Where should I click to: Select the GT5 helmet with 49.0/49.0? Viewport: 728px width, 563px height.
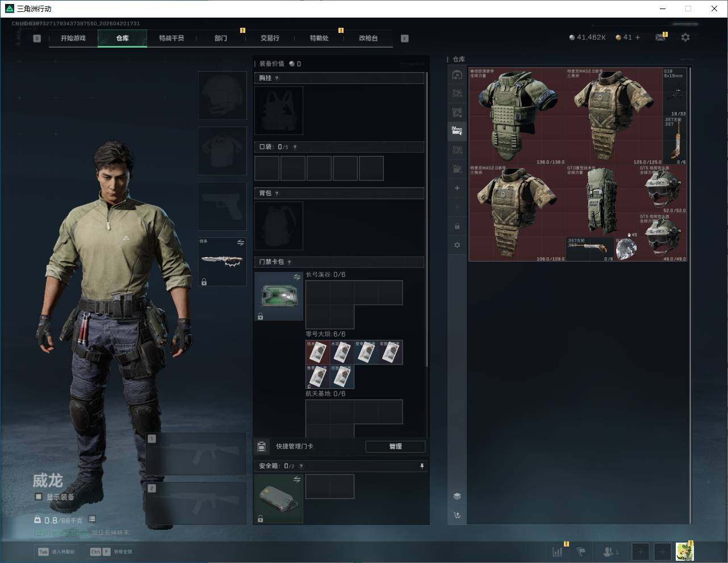coord(663,238)
